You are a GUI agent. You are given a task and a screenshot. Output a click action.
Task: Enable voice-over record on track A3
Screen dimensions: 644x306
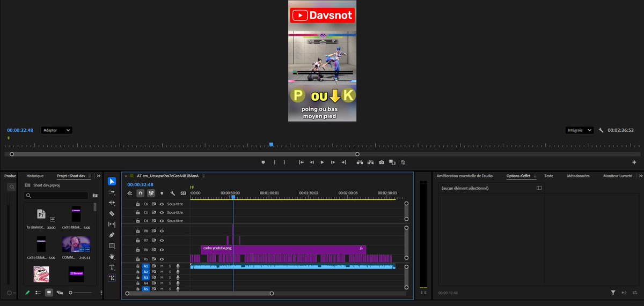[x=178, y=278]
